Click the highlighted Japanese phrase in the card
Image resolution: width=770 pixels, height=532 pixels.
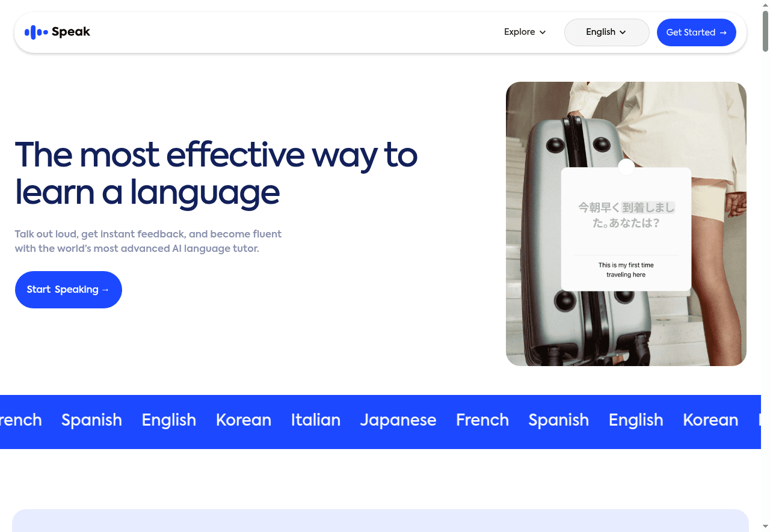click(648, 206)
